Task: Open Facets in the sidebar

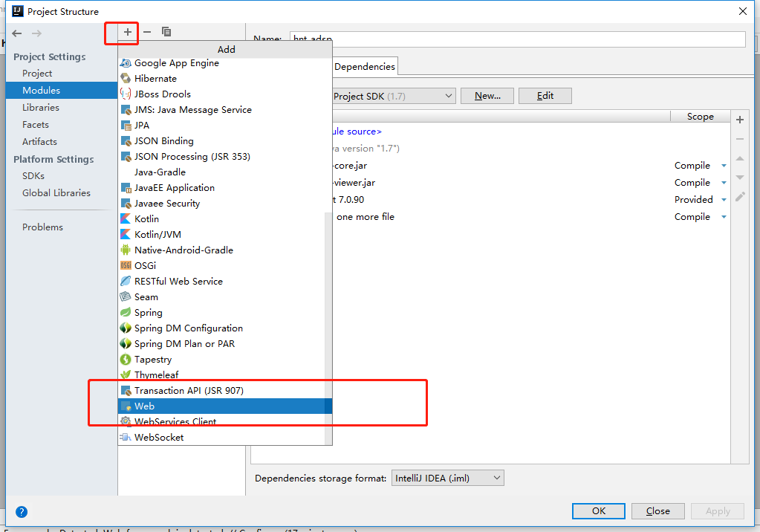Action: [x=62, y=125]
